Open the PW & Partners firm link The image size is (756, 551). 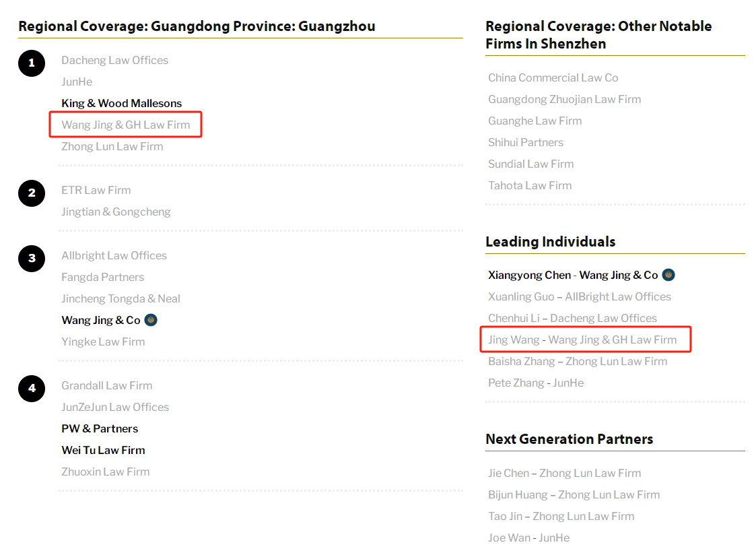[x=100, y=428]
